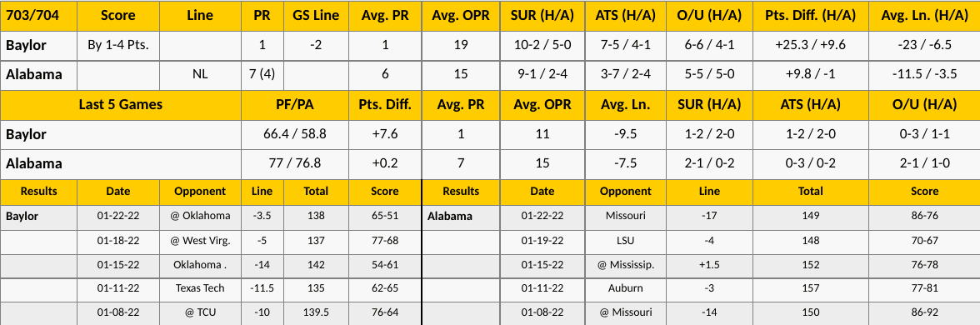
Task: Select Alabama's NL line cell
Action: 200,75
